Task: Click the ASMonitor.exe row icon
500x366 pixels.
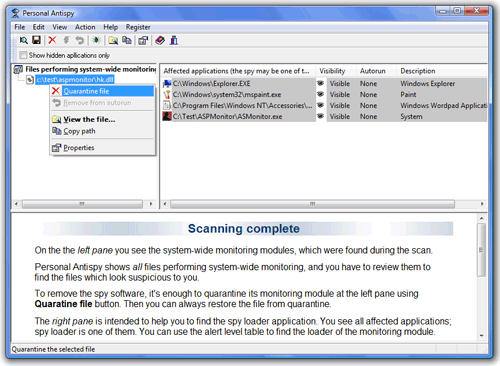Action: (x=167, y=116)
